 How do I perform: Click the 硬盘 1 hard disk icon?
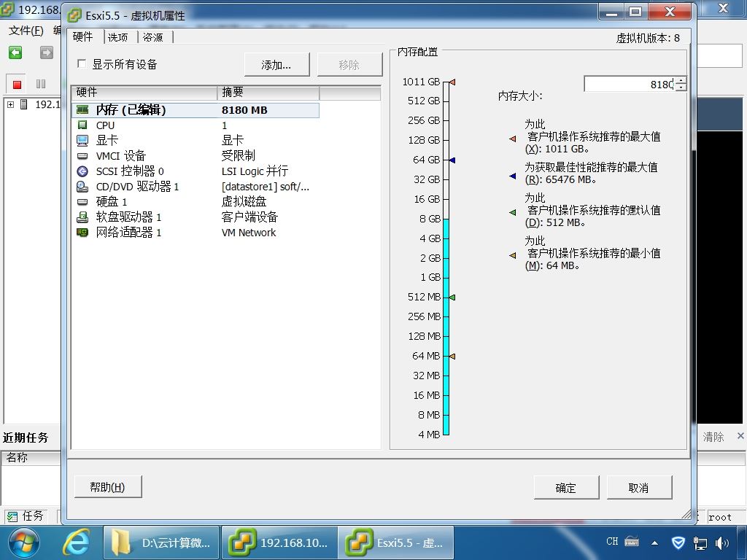pyautogui.click(x=82, y=202)
